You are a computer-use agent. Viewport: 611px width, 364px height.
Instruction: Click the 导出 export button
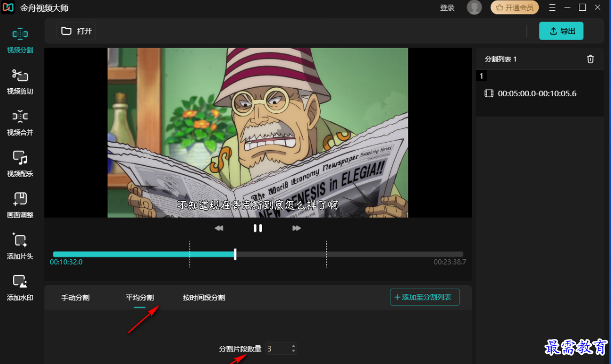pos(561,31)
